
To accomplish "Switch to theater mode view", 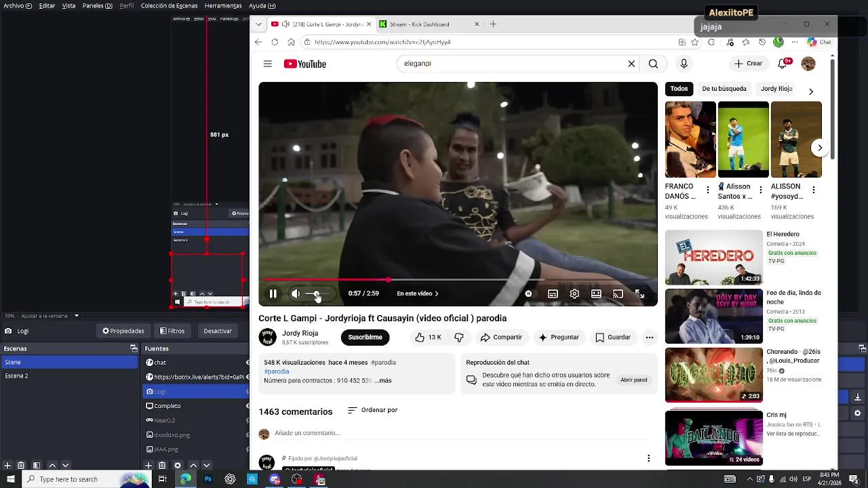I will click(x=596, y=293).
